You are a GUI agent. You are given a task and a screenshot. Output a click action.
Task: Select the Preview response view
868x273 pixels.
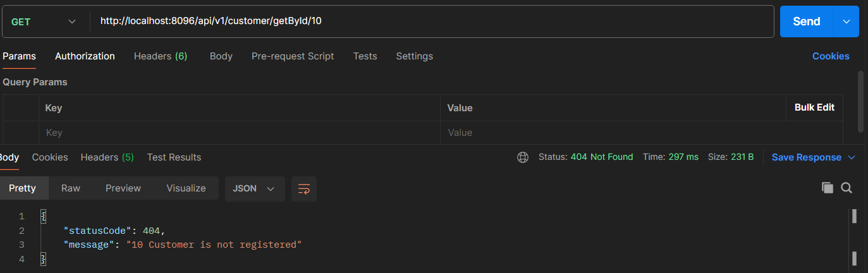click(123, 188)
